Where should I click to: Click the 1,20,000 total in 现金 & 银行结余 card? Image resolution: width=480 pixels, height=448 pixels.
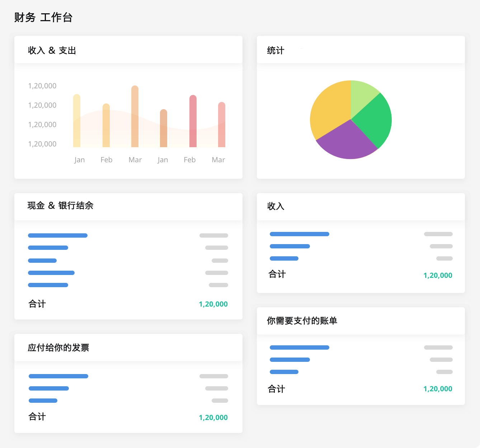pos(213,304)
